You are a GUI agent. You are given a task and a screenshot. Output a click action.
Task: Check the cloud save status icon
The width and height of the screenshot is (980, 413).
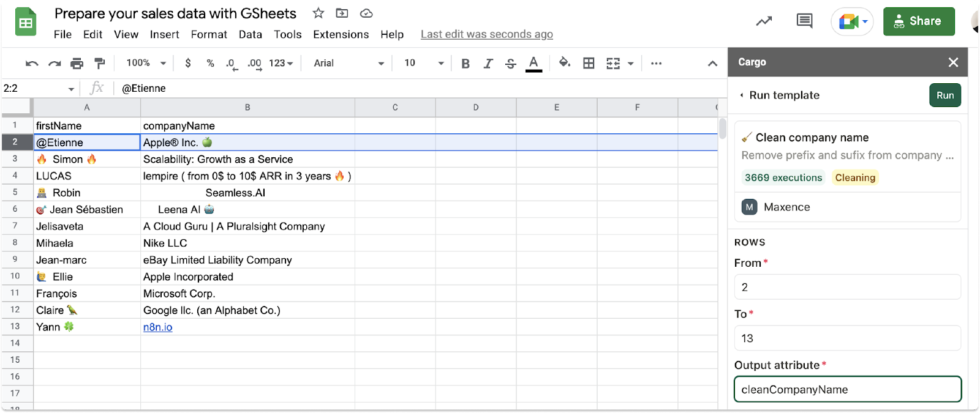tap(366, 13)
